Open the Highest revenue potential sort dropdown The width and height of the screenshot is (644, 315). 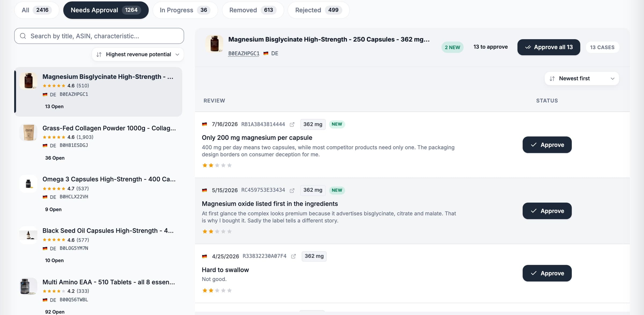coord(138,54)
